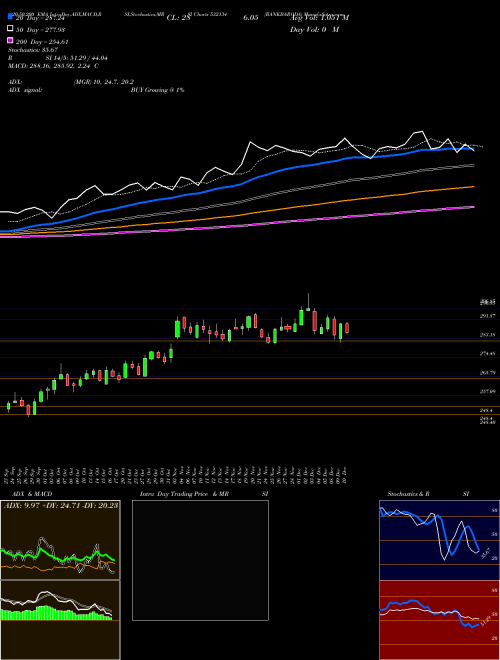The width and height of the screenshot is (500, 660).
Task: Click the 'BUY Growing @ 1%' ADX signal text
Action: (157, 90)
